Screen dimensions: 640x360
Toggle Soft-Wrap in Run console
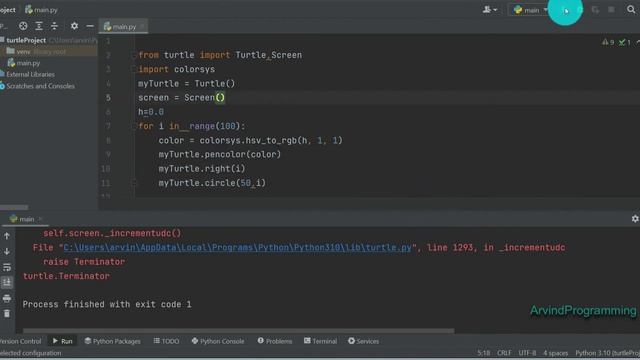click(x=7, y=267)
